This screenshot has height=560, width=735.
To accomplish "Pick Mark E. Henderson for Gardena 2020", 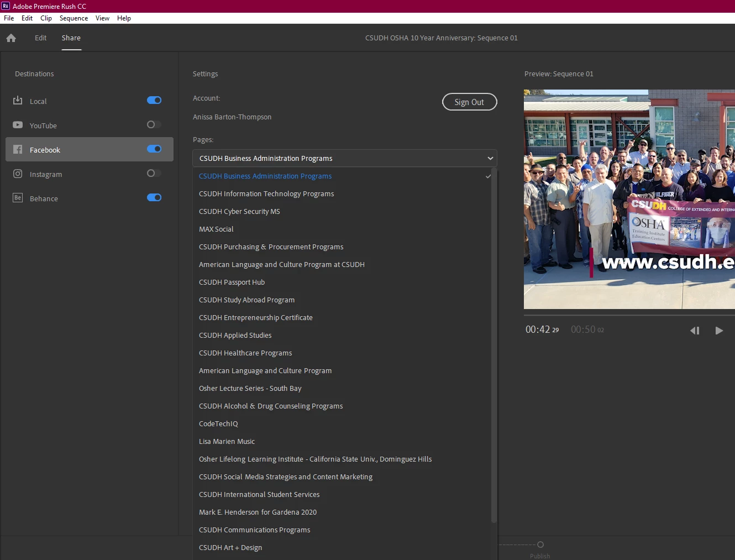I will pos(342,512).
